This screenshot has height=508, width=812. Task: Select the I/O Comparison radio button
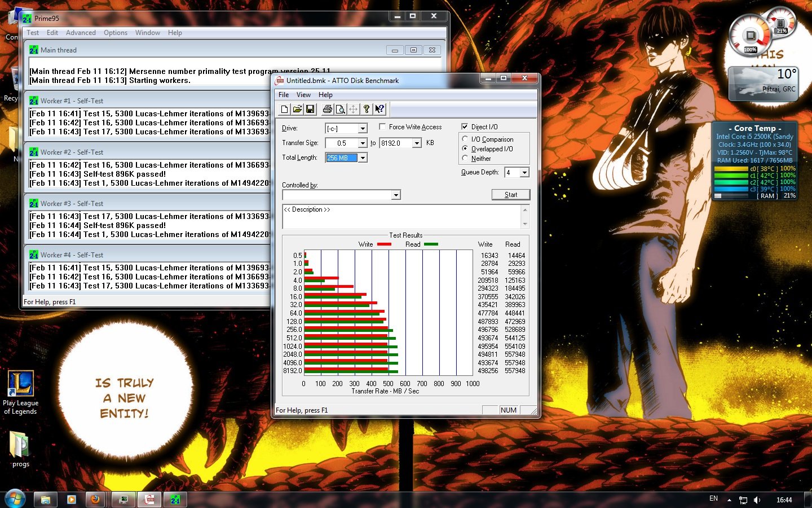pyautogui.click(x=465, y=139)
